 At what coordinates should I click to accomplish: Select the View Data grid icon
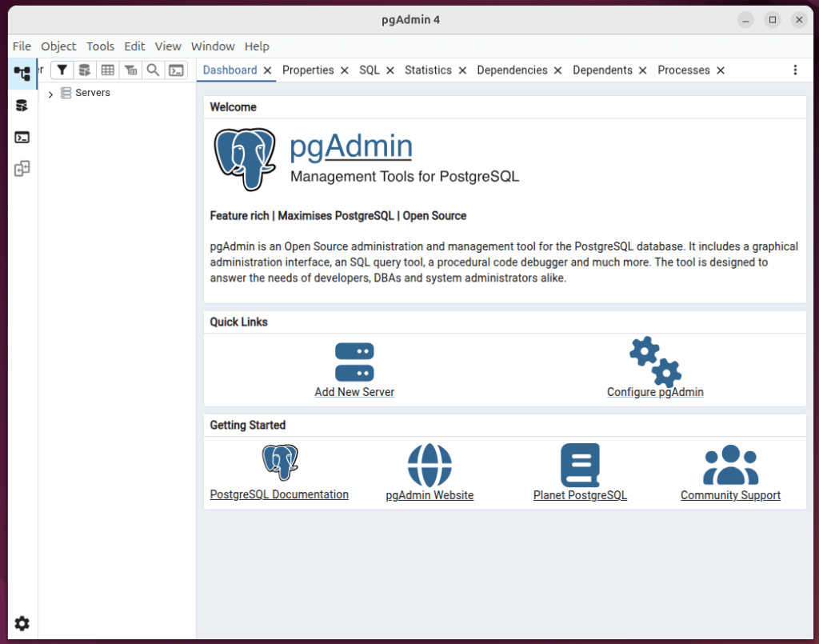click(x=107, y=70)
